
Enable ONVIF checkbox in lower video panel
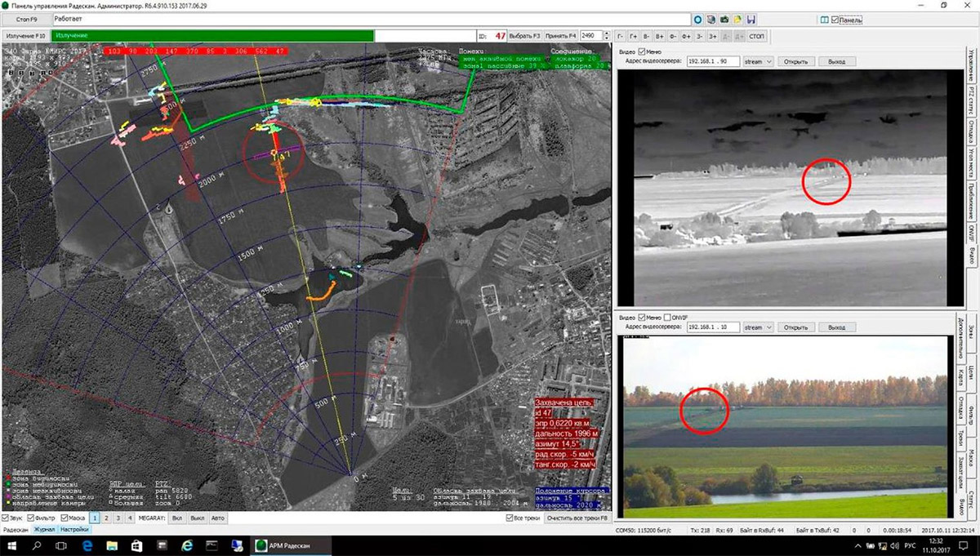(x=669, y=317)
